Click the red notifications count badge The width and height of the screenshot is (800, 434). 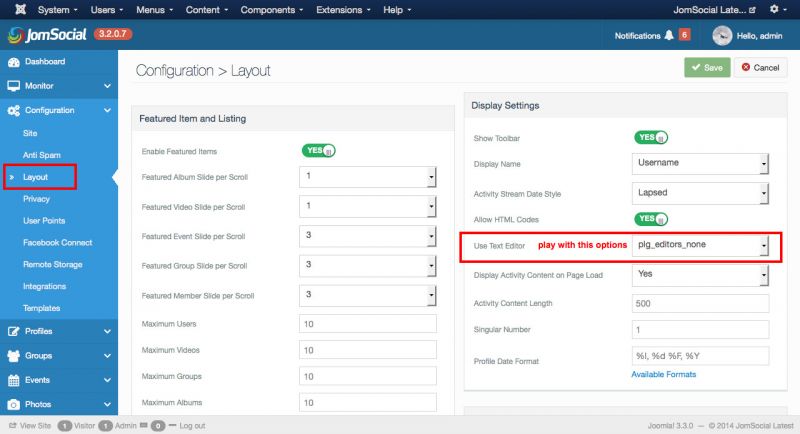click(x=685, y=35)
